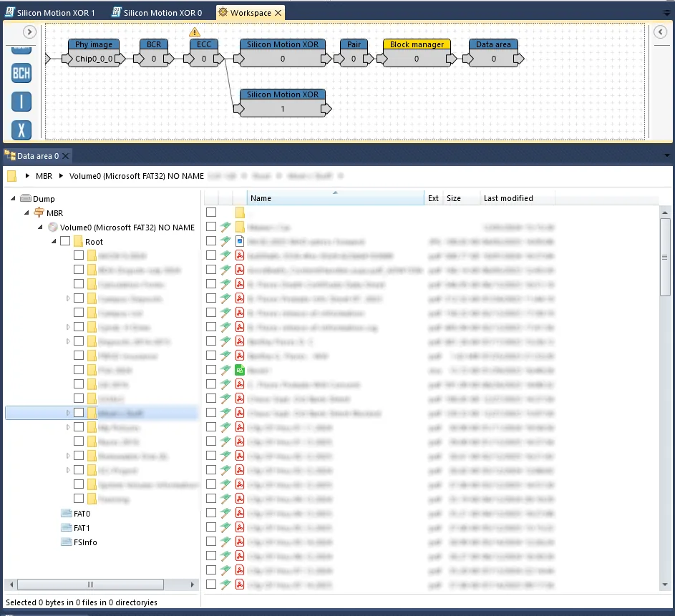Select the "X" tool in the left toolbar
The width and height of the screenshot is (675, 616).
(21, 130)
